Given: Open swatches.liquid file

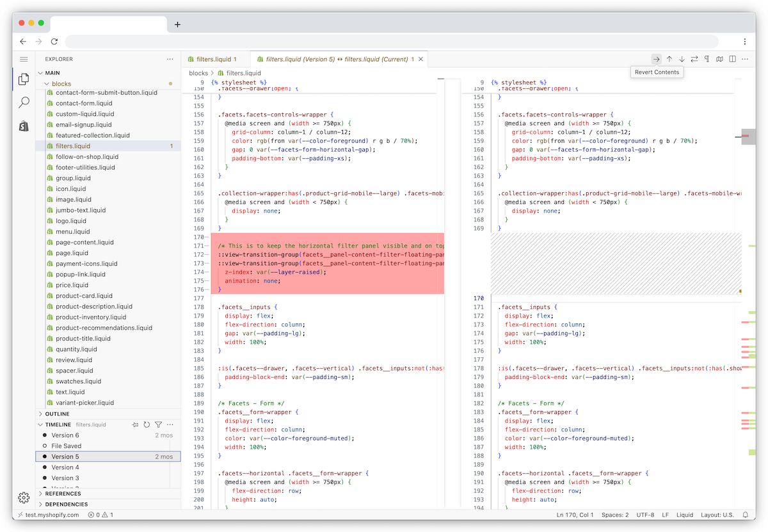Looking at the screenshot, I should pos(78,382).
